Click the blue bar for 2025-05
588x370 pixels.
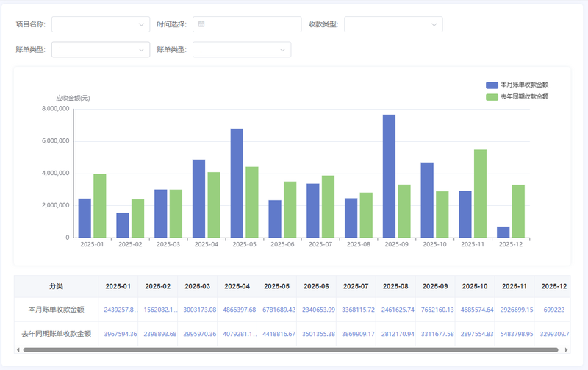(x=237, y=183)
